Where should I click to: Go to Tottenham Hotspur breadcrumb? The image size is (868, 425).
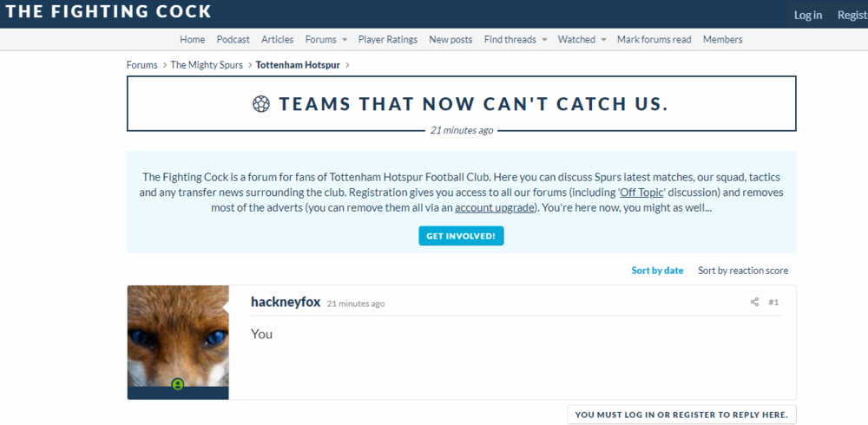coord(298,65)
